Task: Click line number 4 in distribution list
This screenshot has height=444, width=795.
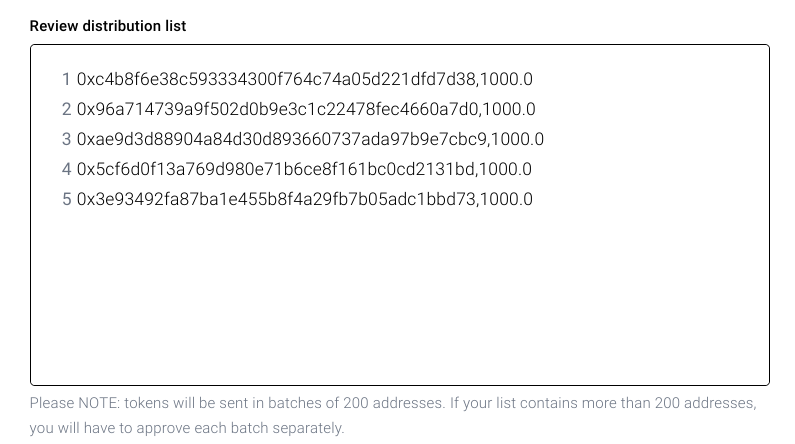Action: (x=66, y=169)
